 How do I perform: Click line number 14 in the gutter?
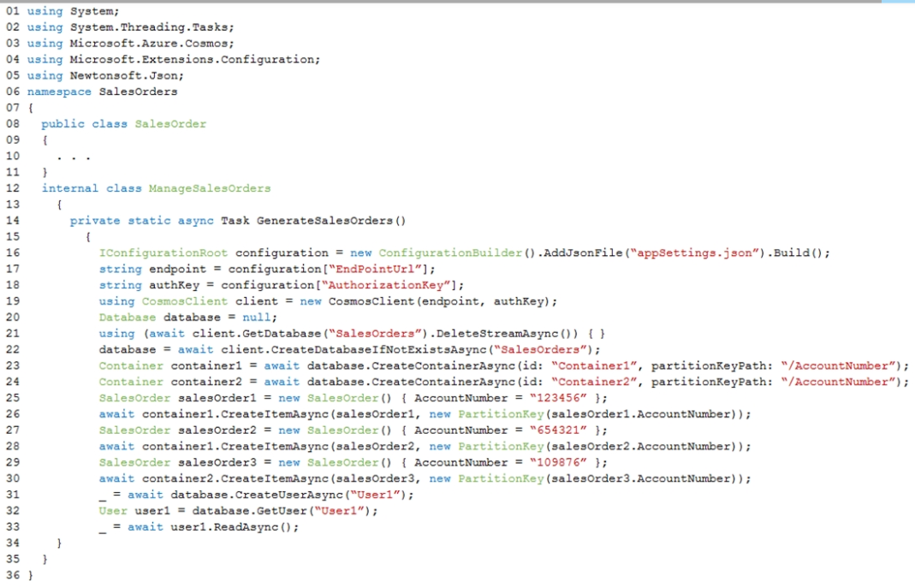coord(13,221)
